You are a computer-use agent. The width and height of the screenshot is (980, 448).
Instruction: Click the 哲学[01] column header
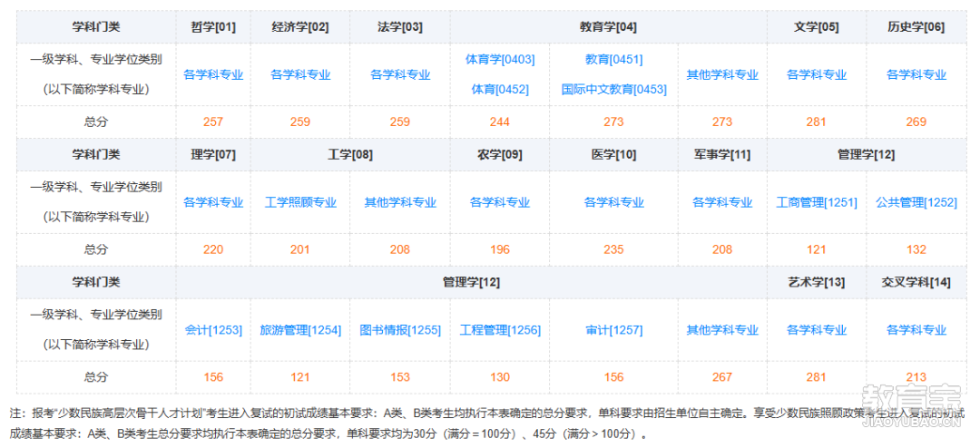tap(213, 27)
